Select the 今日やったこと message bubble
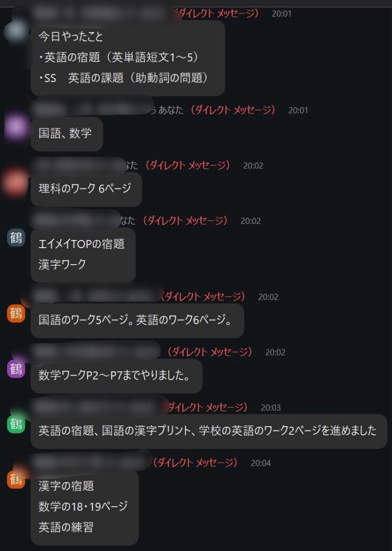The width and height of the screenshot is (392, 551). coord(128,57)
